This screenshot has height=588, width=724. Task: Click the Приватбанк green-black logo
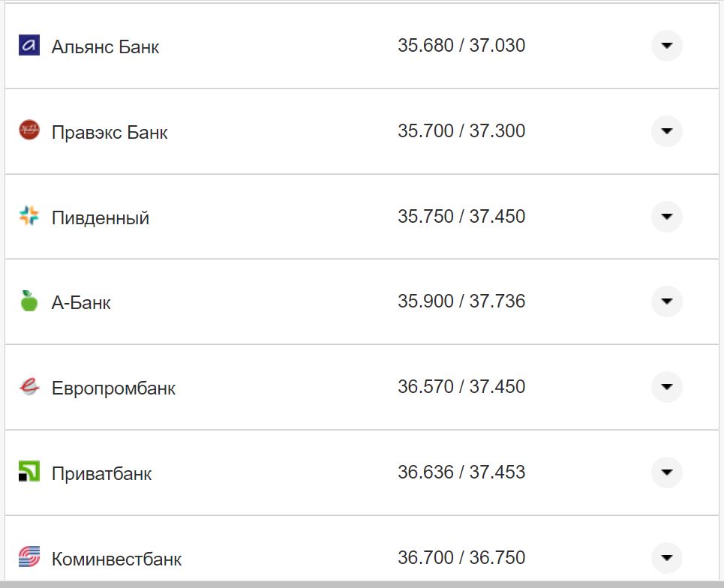pos(29,472)
